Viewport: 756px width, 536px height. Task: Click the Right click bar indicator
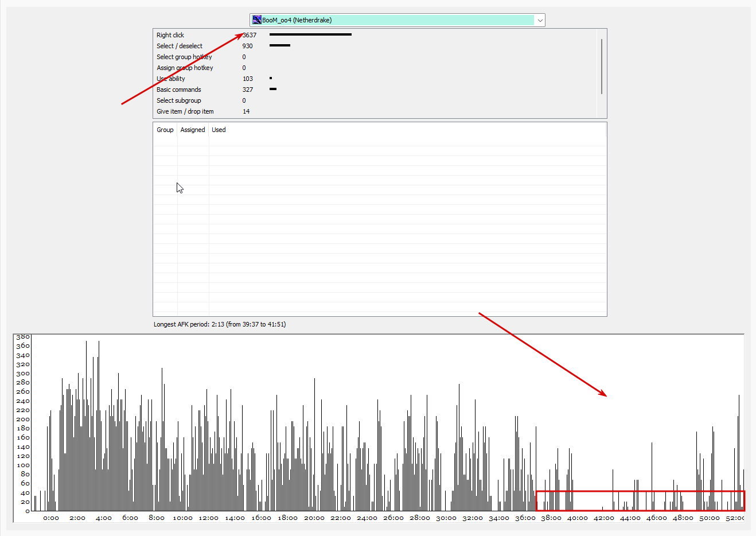tap(310, 34)
